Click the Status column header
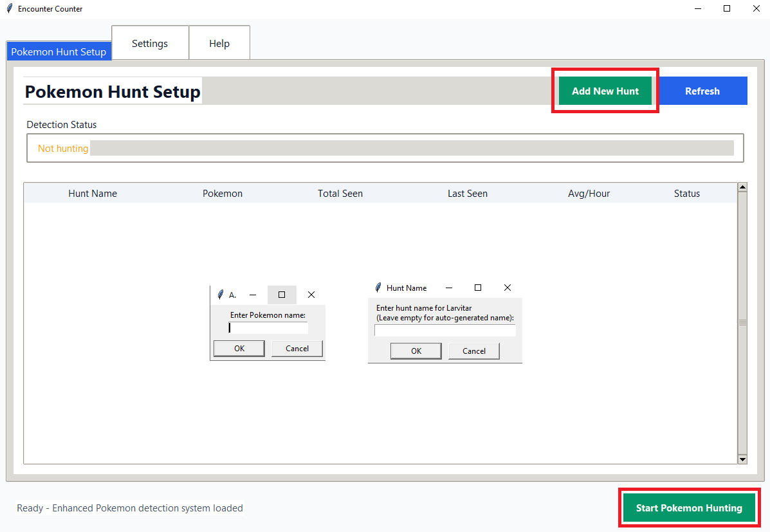 tap(686, 194)
